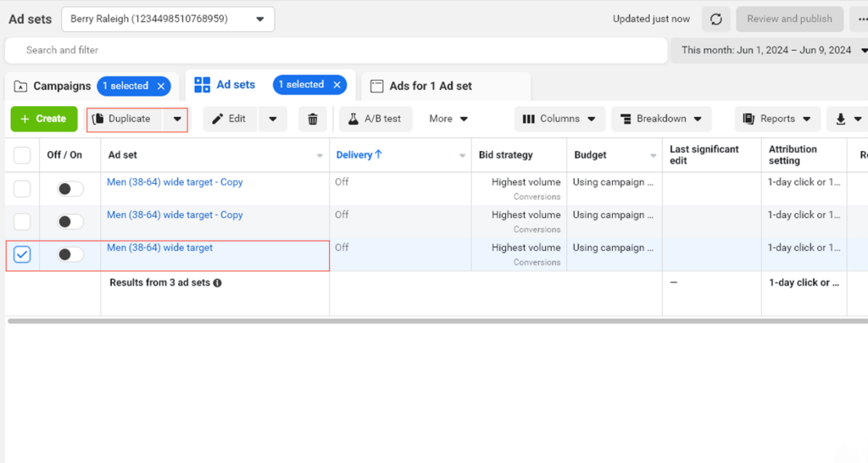Toggle on the first Men (38-64) wide target - Copy

pyautogui.click(x=70, y=189)
